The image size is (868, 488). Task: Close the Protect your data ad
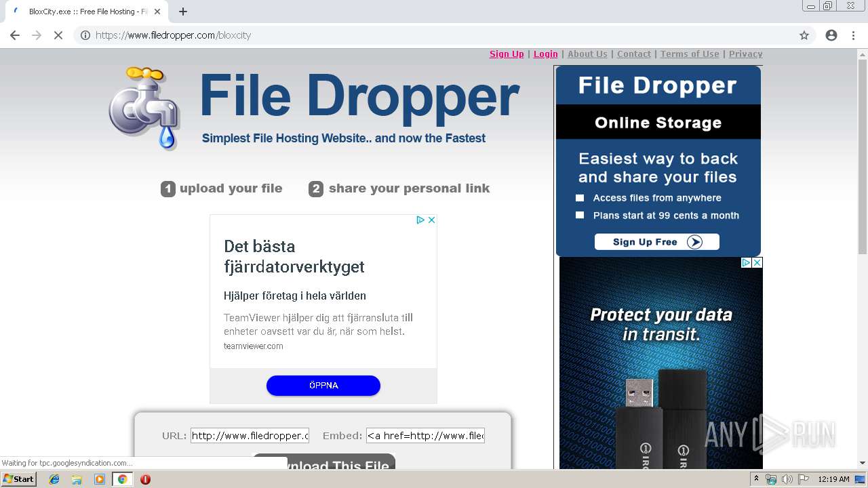tap(757, 263)
